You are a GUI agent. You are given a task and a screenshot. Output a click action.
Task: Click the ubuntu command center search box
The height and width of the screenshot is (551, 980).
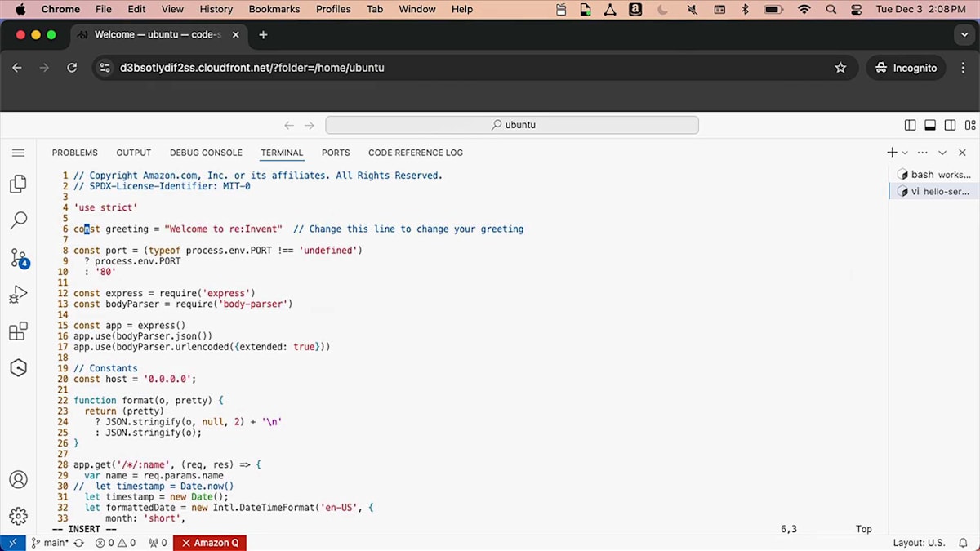pyautogui.click(x=512, y=125)
